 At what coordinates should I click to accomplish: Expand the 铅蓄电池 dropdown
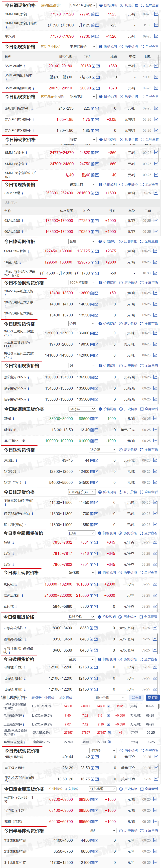click(x=83, y=96)
